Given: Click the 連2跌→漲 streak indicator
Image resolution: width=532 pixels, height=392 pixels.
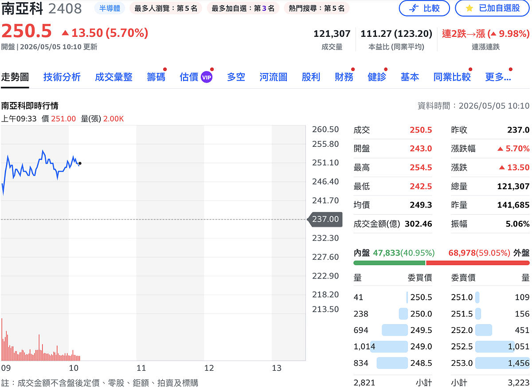Looking at the screenshot, I should 486,34.
